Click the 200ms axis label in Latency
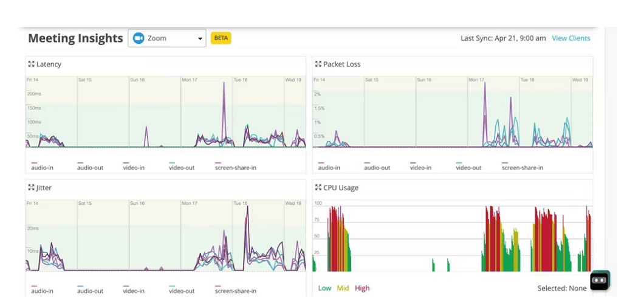 click(34, 94)
